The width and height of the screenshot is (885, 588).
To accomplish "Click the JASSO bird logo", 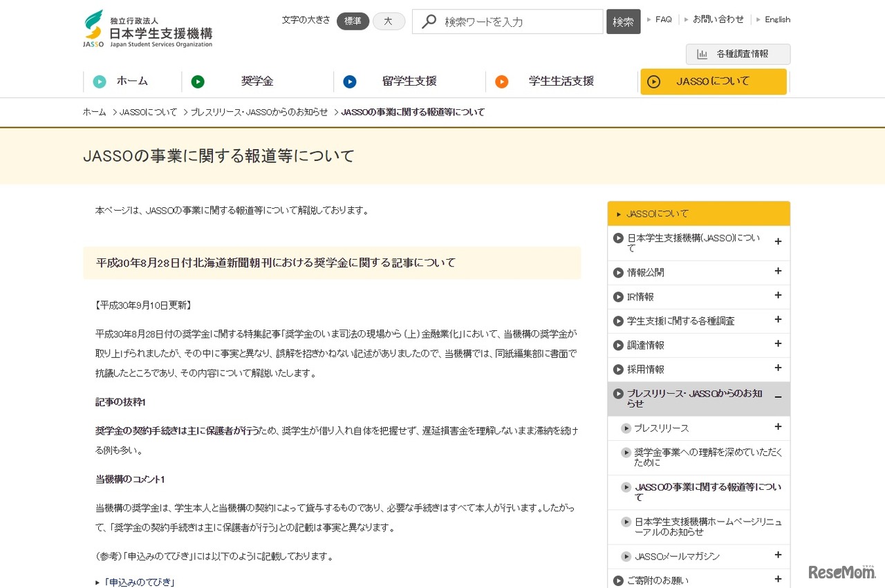I will coord(92,23).
